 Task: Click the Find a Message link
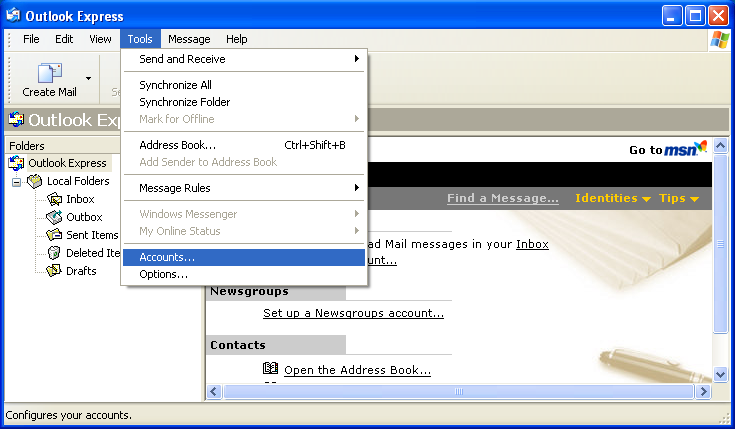tap(502, 198)
